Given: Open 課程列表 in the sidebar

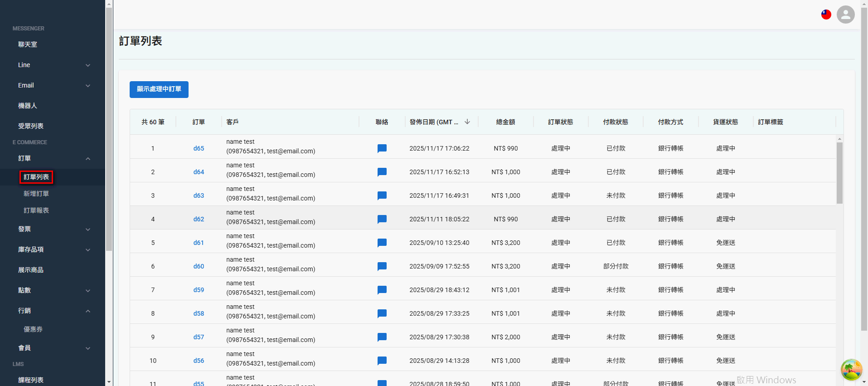Looking at the screenshot, I should pyautogui.click(x=31, y=380).
